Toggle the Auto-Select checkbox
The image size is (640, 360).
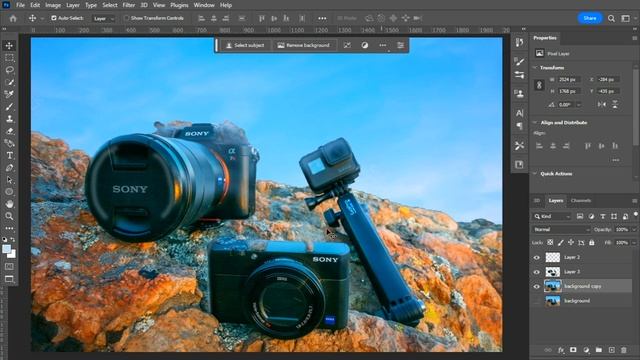pos(54,18)
